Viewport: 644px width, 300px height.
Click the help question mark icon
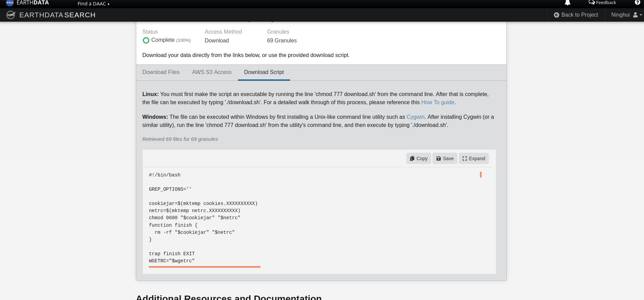pos(637,2)
